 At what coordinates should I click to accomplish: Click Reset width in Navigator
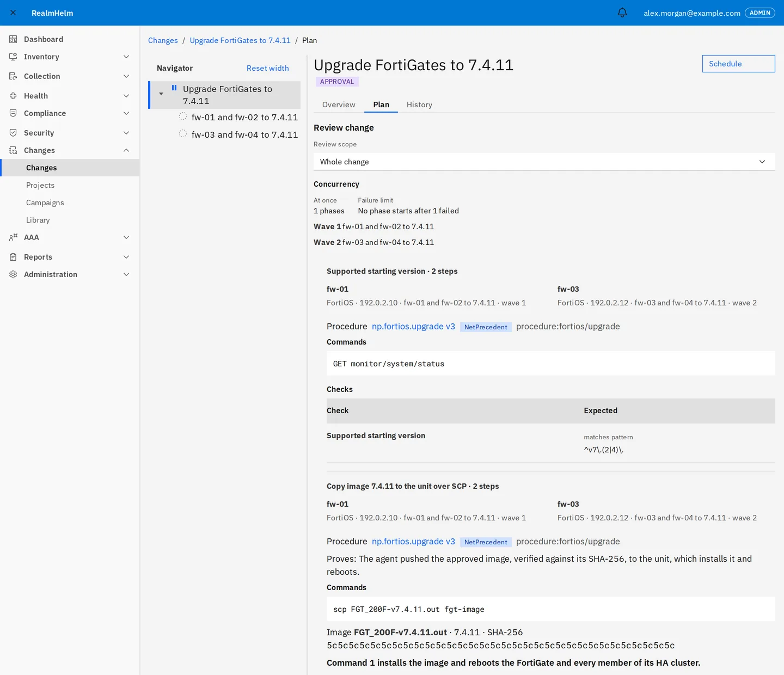coord(268,68)
